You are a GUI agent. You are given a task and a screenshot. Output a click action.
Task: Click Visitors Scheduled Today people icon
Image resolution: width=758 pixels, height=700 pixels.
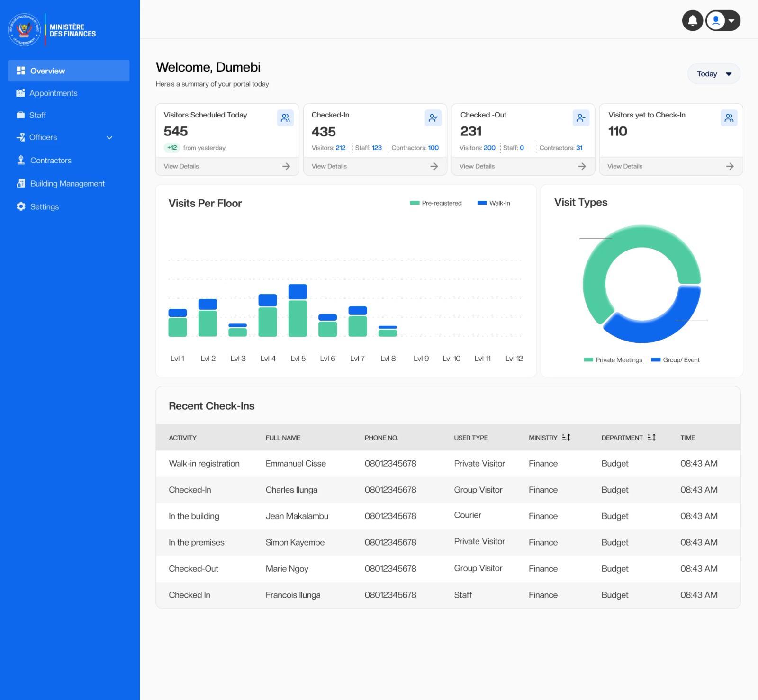tap(285, 118)
